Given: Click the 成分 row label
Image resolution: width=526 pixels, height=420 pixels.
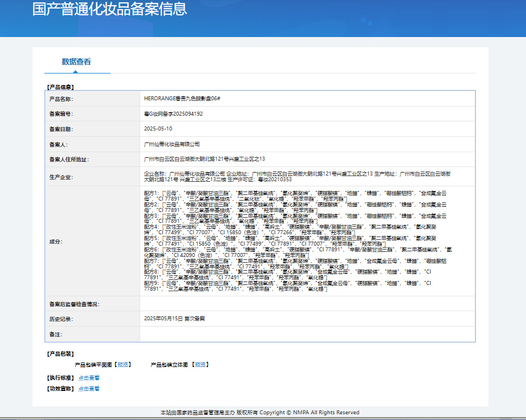Looking at the screenshot, I should (56, 242).
